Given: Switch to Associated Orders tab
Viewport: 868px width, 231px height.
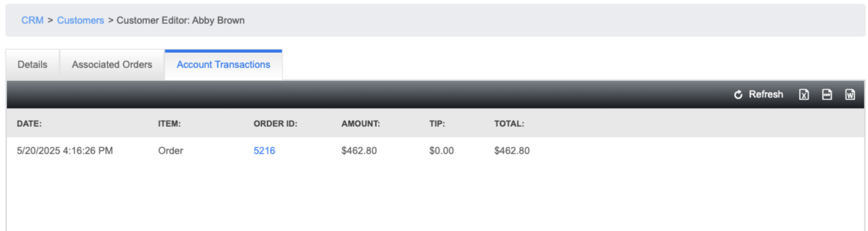Looking at the screenshot, I should pos(112,64).
